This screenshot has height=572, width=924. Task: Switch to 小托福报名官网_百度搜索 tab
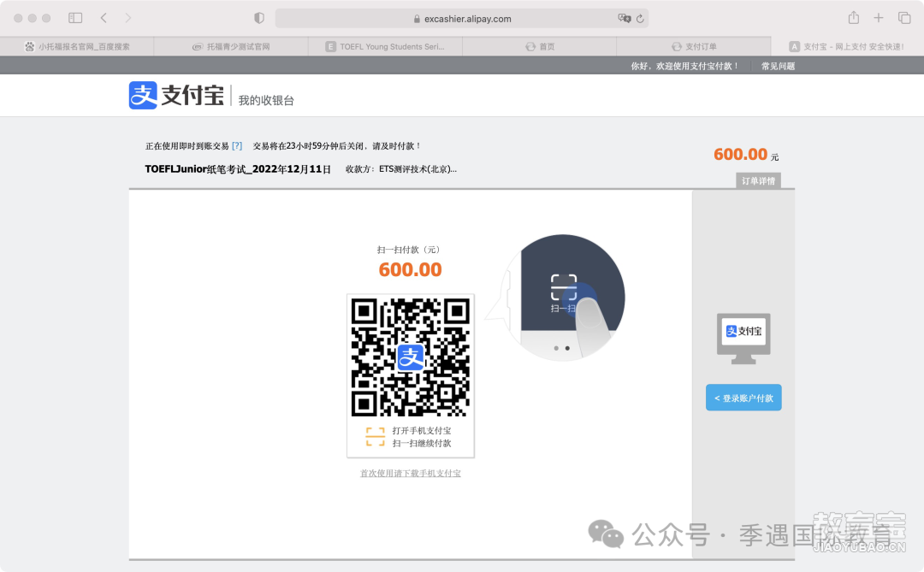[77, 46]
